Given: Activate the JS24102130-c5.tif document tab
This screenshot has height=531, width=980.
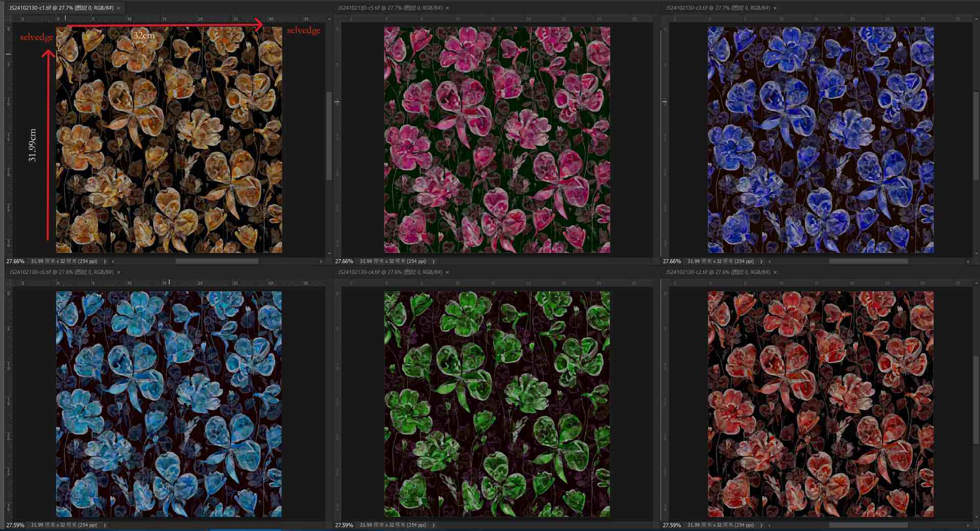Looking at the screenshot, I should tap(389, 8).
